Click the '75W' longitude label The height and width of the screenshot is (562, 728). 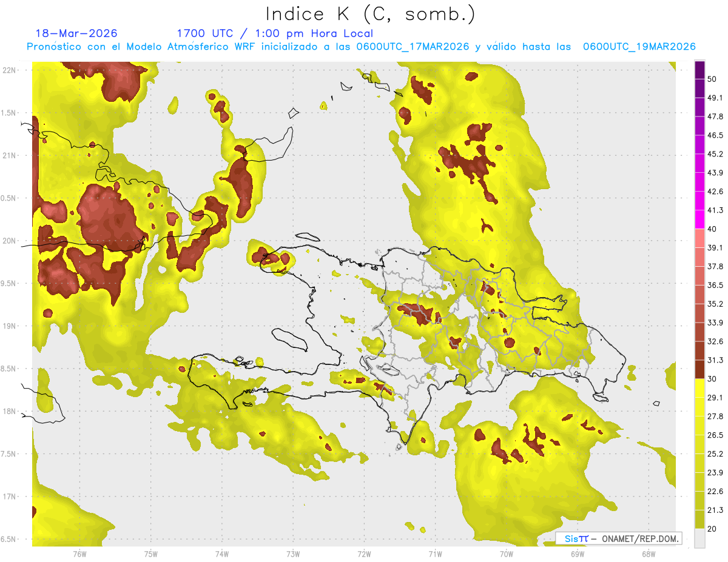pos(150,554)
